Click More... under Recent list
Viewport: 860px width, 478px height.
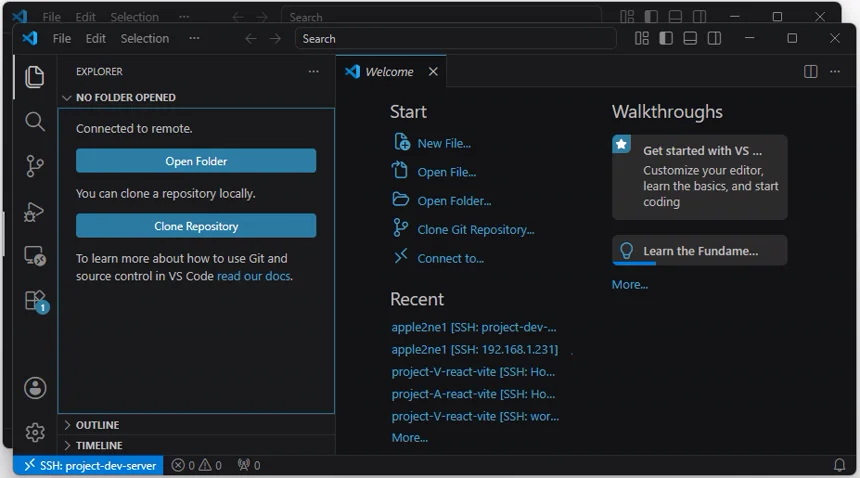410,438
